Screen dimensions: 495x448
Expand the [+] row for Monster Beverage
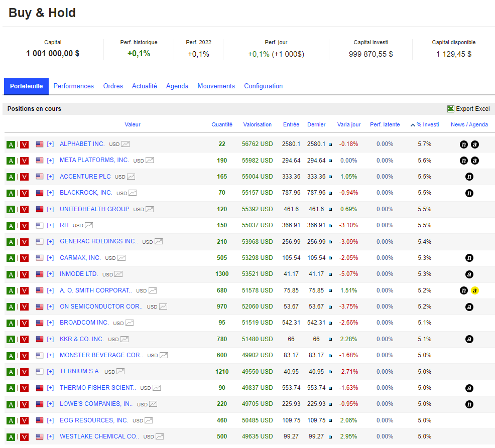tap(50, 355)
